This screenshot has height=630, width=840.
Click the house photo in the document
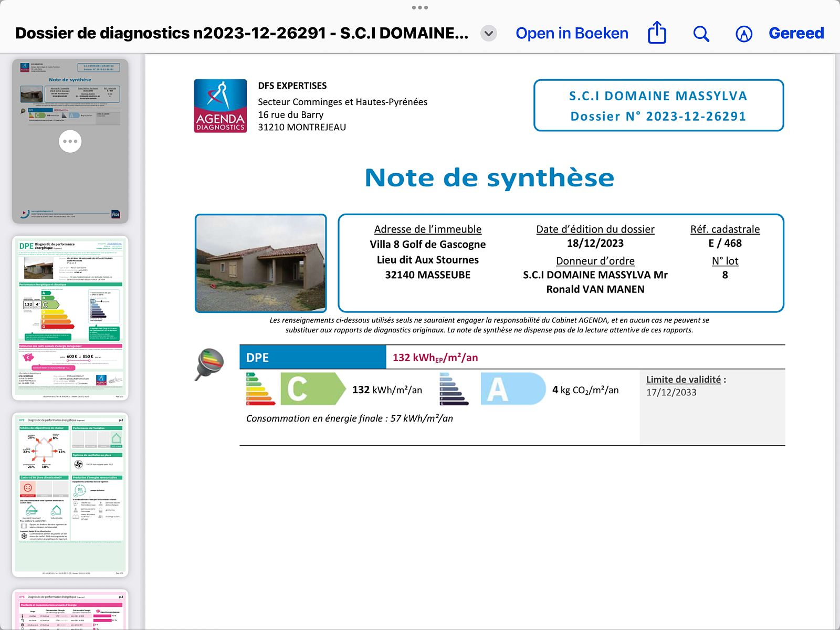pyautogui.click(x=261, y=263)
